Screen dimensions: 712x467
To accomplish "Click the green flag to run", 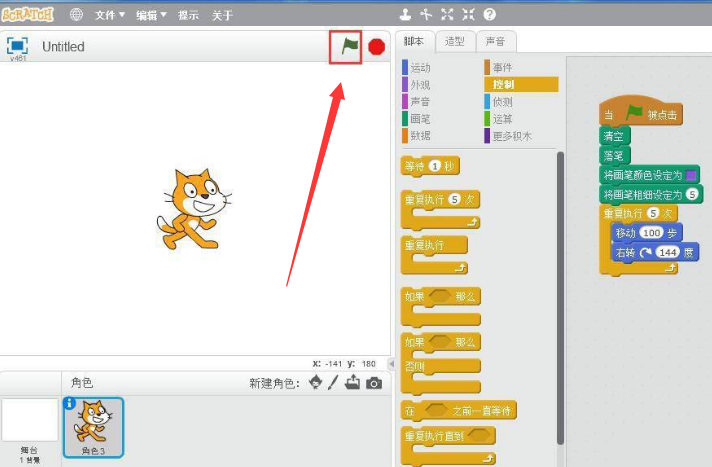I will pos(350,46).
